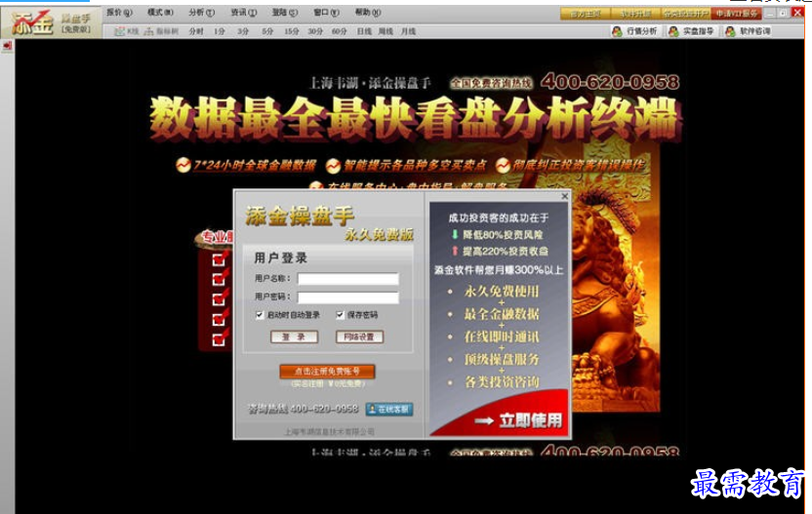Click the orange 点击注册免费账号 button
The height and width of the screenshot is (514, 812).
coord(327,372)
